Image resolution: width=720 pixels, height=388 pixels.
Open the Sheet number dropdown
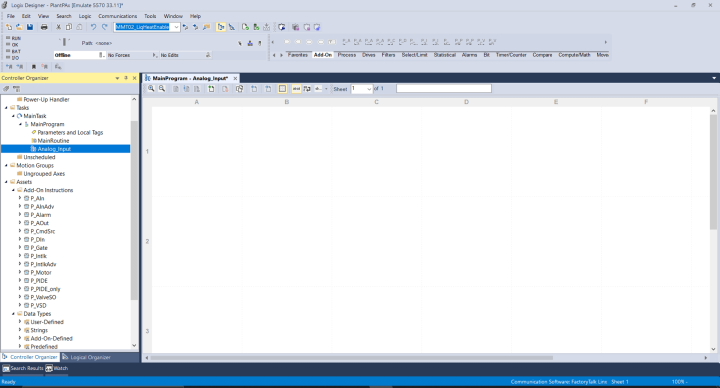369,89
